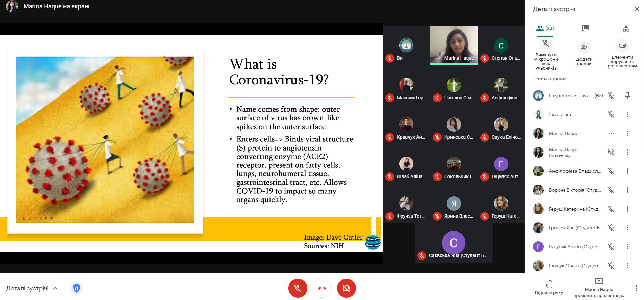
Task: Open options menu for faraz alam
Action: click(627, 114)
